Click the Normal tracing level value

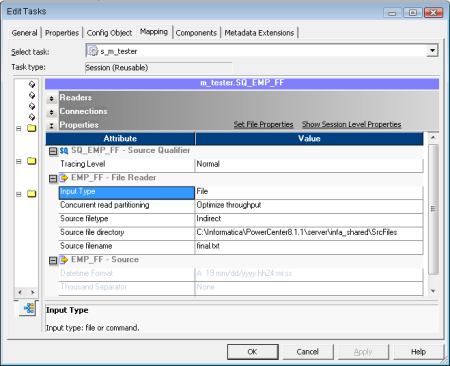pos(309,165)
